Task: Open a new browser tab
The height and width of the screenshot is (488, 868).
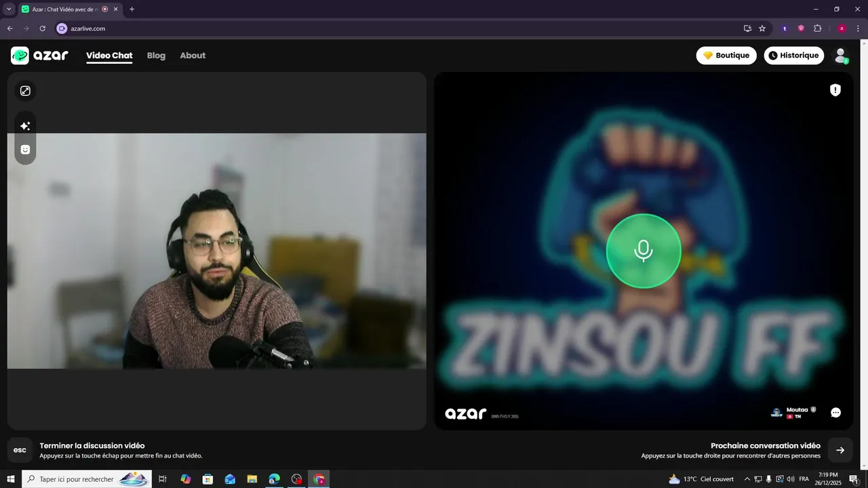Action: (x=132, y=9)
